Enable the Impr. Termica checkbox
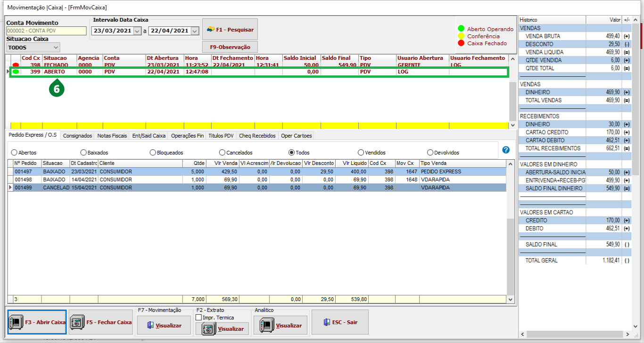This screenshot has height=343, width=644. pos(198,318)
